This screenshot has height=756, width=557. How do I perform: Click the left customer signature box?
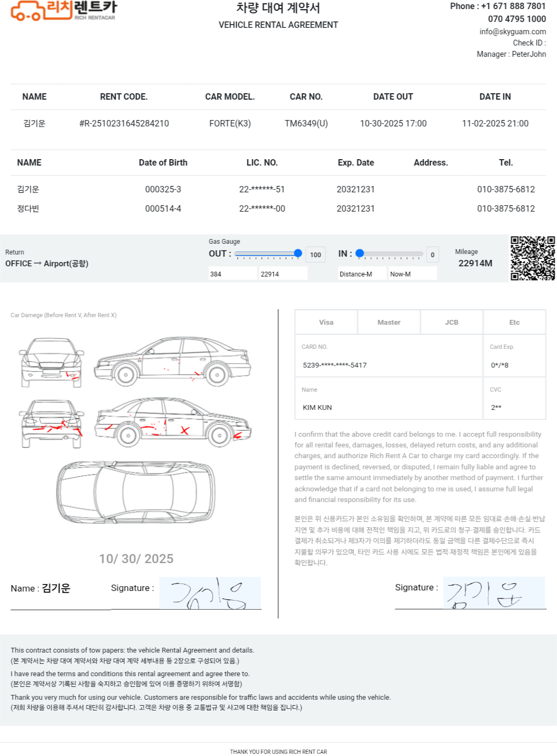(x=210, y=593)
